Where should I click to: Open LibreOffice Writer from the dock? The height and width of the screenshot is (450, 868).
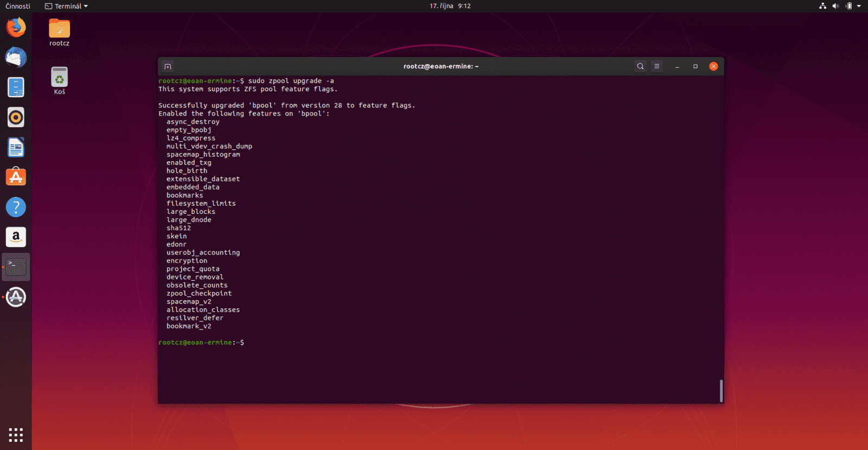(x=16, y=147)
